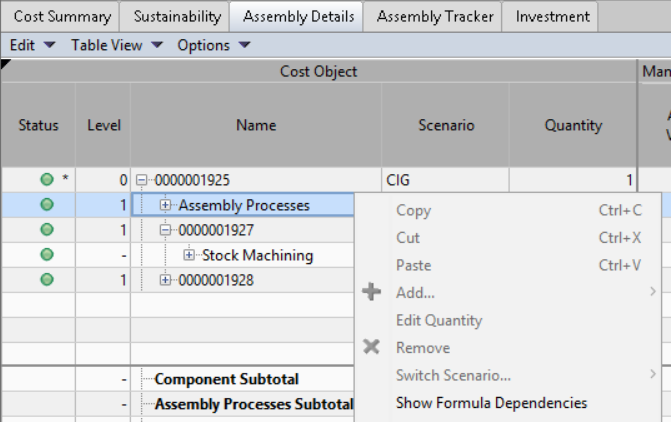Collapse the 0000001925 root tree node
Viewport: 671px width, 422px height.
pyautogui.click(x=141, y=181)
